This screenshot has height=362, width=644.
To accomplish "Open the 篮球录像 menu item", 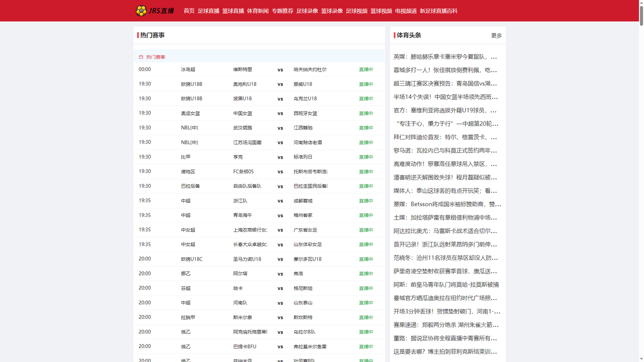I will point(332,11).
